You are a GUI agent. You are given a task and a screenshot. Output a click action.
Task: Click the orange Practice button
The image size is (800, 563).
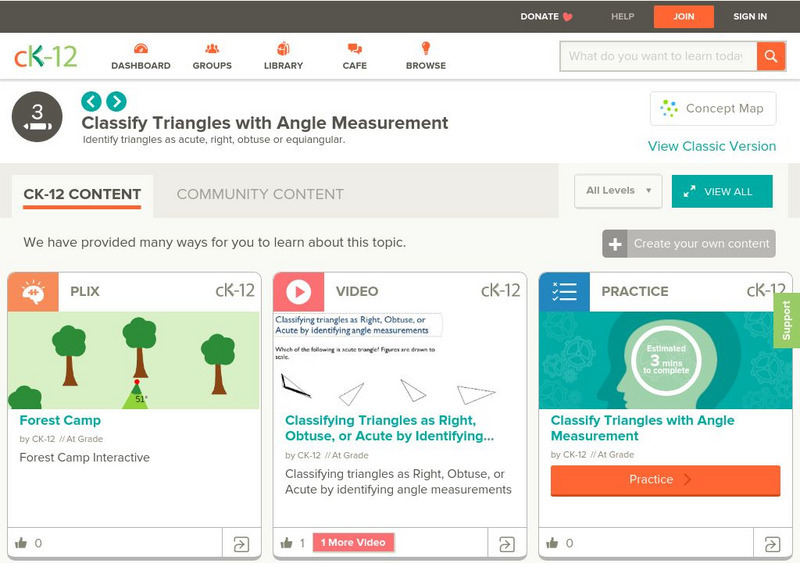pyautogui.click(x=665, y=480)
